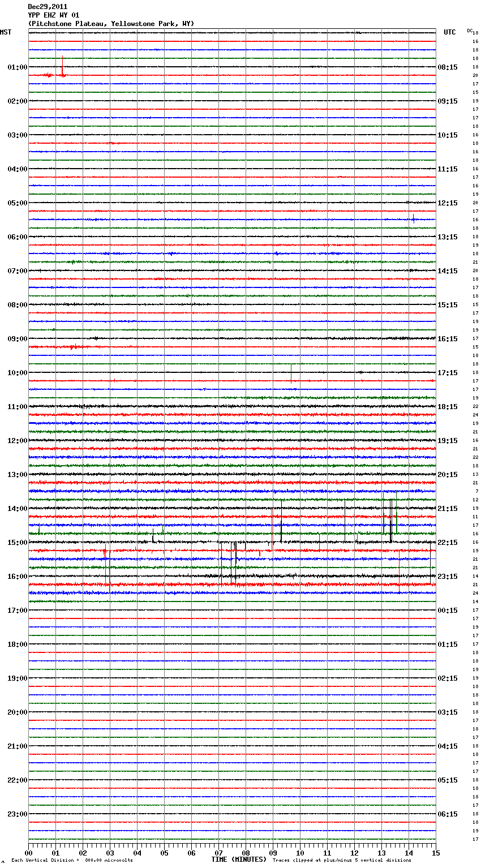The image size is (481, 868).
Task: Click the 20:15 UTC time label
Action: (x=448, y=475)
